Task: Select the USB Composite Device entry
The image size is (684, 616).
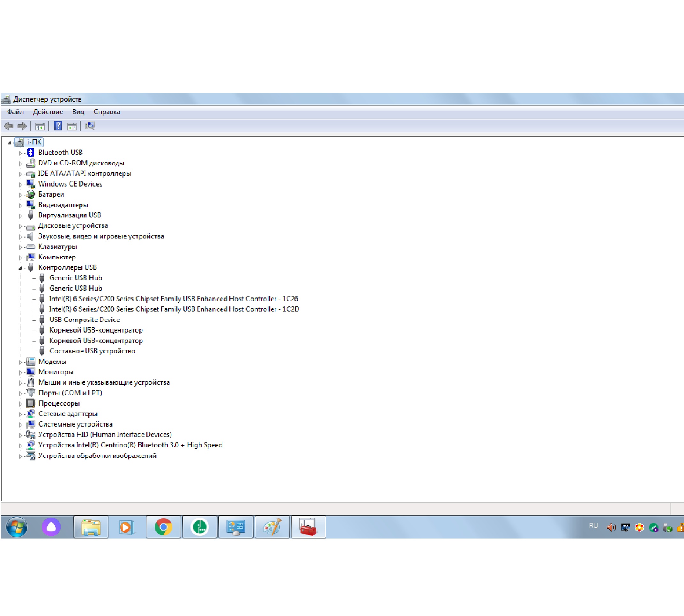Action: (x=84, y=320)
